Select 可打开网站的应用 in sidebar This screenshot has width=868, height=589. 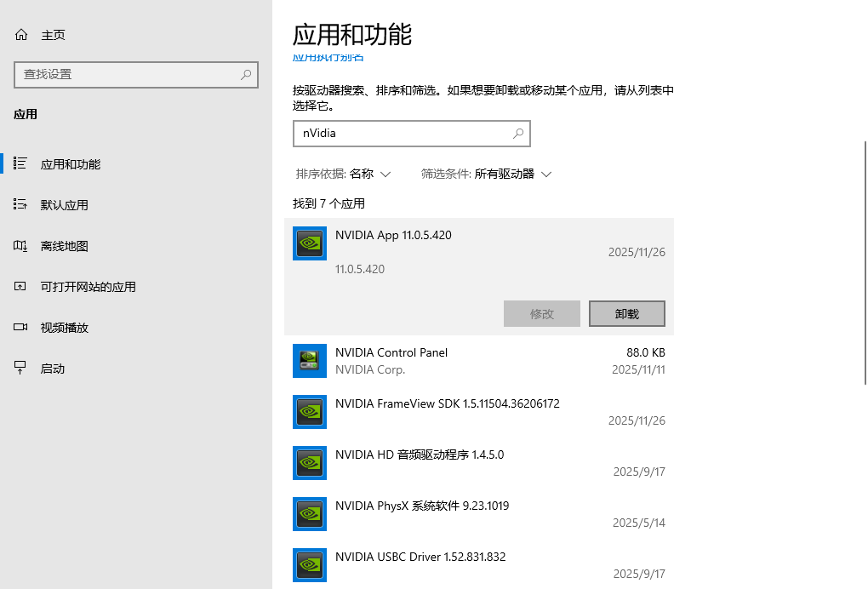click(88, 287)
